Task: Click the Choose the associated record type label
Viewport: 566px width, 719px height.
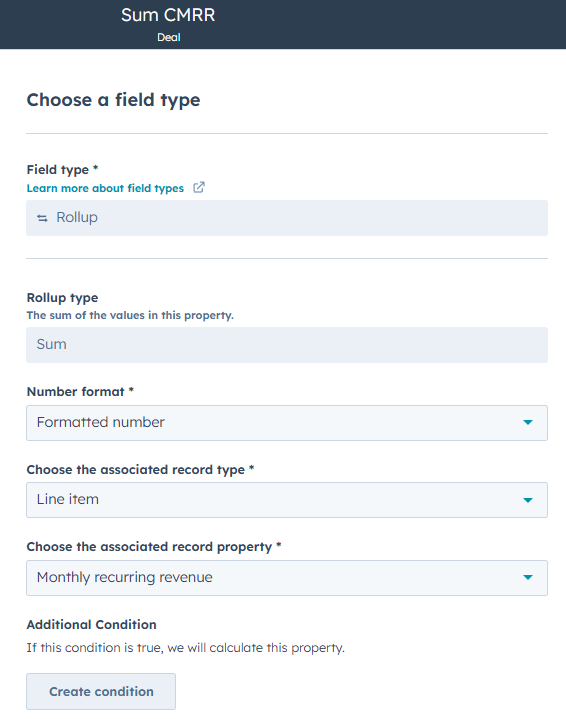Action: click(136, 470)
